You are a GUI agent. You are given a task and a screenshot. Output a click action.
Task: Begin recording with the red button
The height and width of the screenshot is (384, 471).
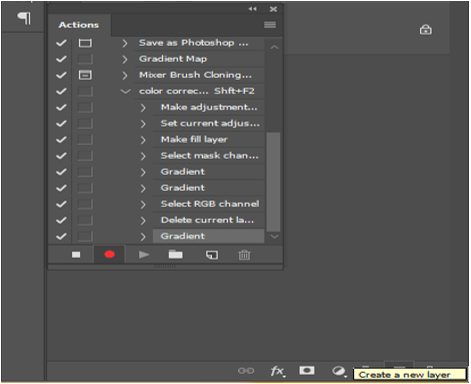click(x=109, y=255)
